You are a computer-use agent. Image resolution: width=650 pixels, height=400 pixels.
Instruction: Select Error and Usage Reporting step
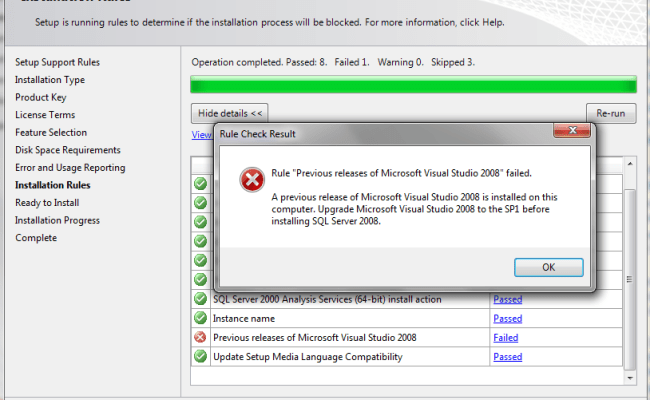(70, 167)
